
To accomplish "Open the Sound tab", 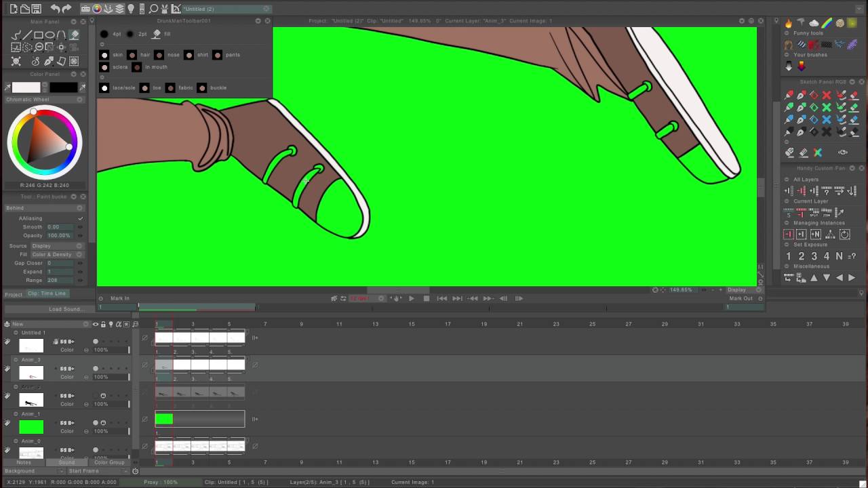I will pyautogui.click(x=66, y=463).
